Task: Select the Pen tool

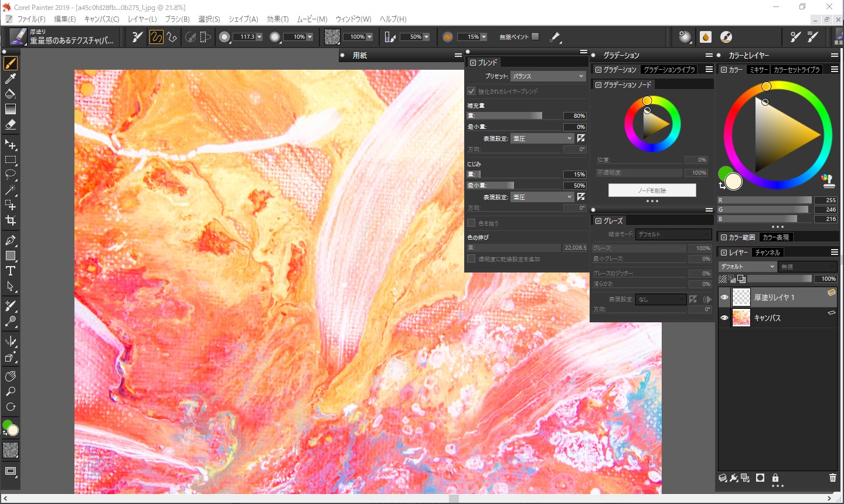Action: pos(11,240)
